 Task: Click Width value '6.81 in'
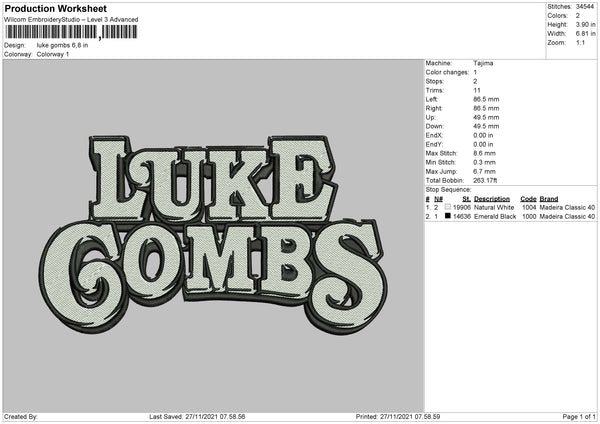pyautogui.click(x=585, y=34)
